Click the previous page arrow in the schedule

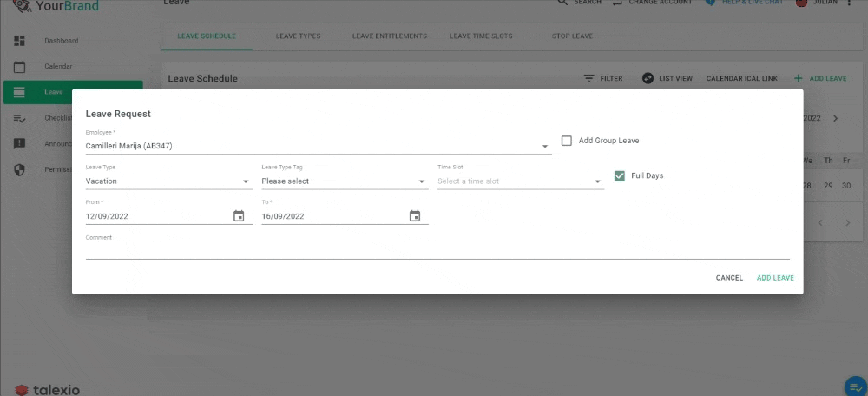click(820, 222)
